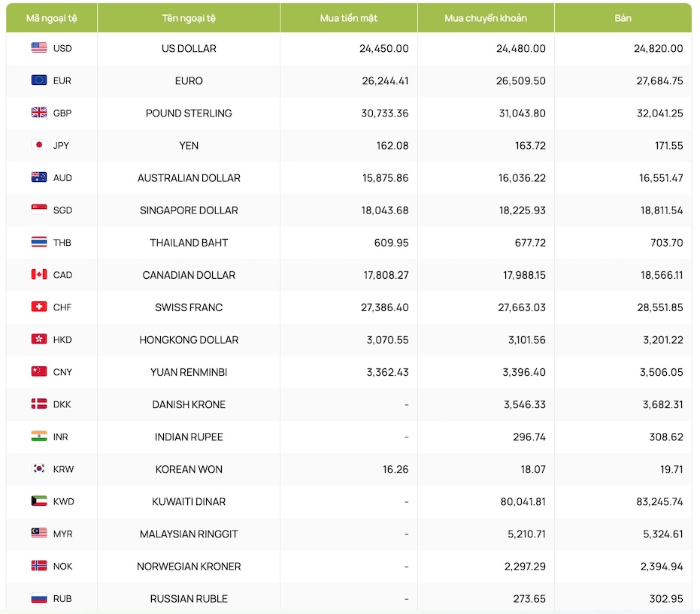Select the 'YUAN RENMINBI' currency name
700x614 pixels.
coord(189,372)
